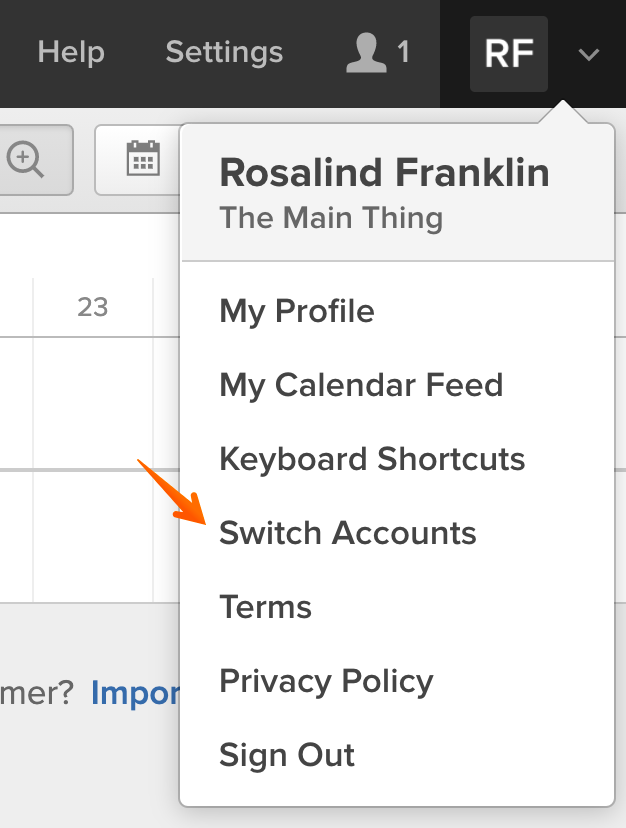This screenshot has width=626, height=828.
Task: Select My Profile from account menu
Action: [x=297, y=310]
